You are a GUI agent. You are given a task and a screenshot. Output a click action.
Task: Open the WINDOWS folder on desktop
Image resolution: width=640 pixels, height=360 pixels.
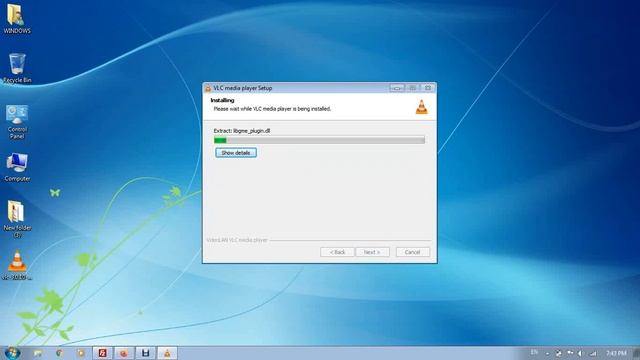click(x=16, y=18)
